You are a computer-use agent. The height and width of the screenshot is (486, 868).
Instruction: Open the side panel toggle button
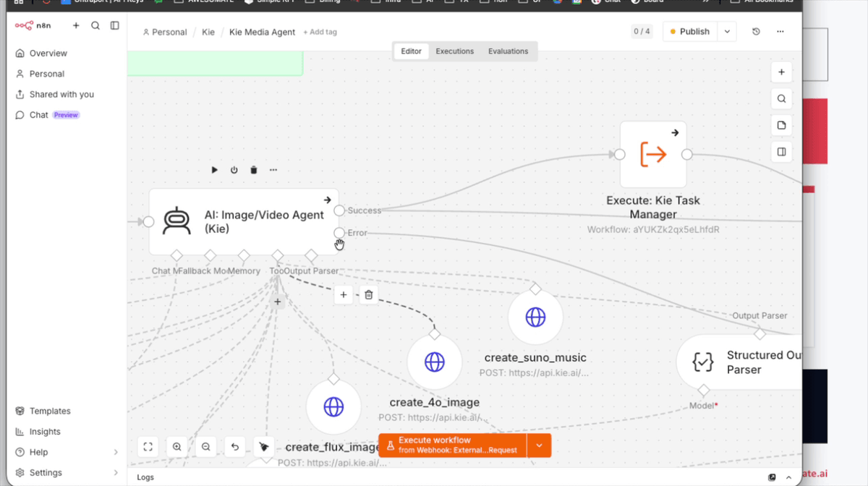[x=781, y=152]
